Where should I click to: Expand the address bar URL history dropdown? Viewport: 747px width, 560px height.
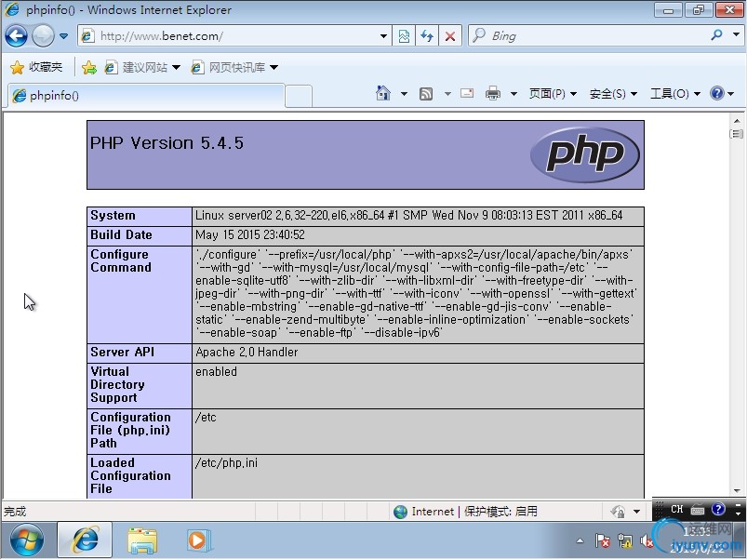click(383, 36)
